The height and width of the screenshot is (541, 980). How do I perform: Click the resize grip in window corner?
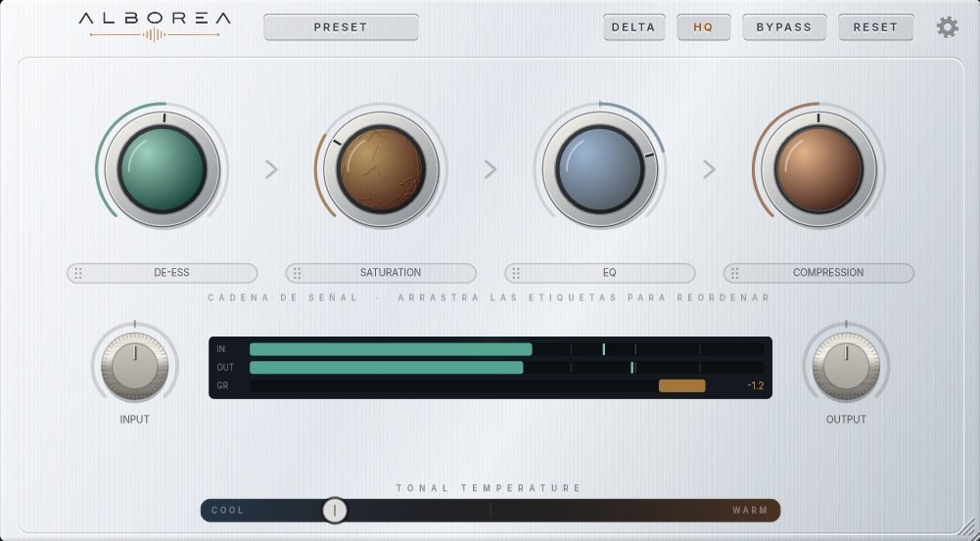click(x=965, y=528)
